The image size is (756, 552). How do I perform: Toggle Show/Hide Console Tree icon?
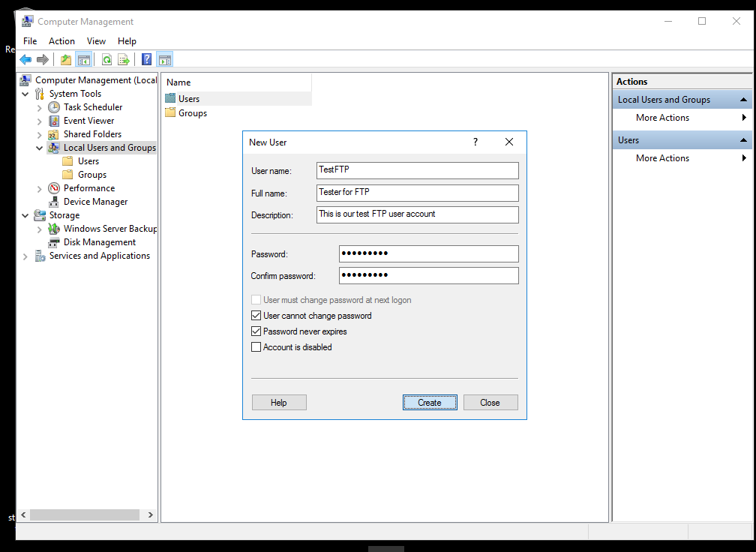click(x=83, y=60)
